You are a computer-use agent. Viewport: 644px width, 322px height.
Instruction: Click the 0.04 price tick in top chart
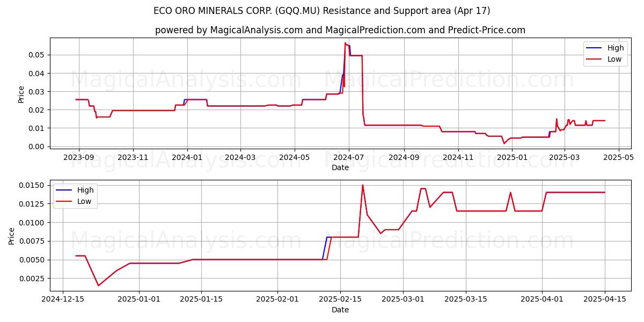(37, 73)
